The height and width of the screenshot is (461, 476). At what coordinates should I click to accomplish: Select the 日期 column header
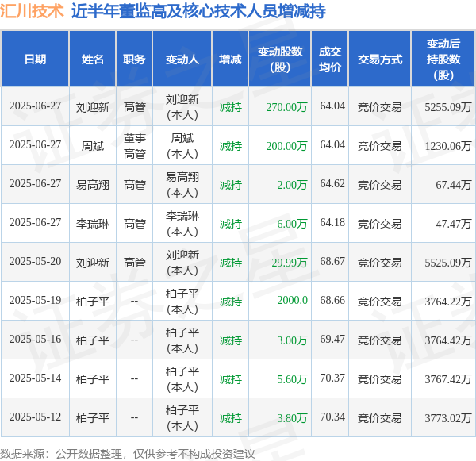coord(35,59)
